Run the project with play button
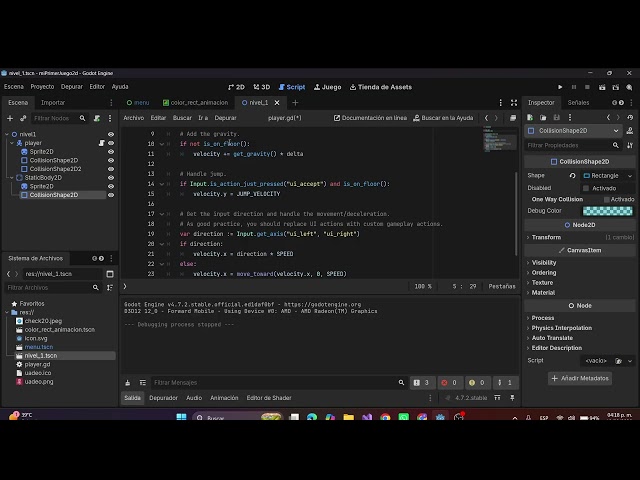Screen dimensions: 640x480 click(560, 87)
